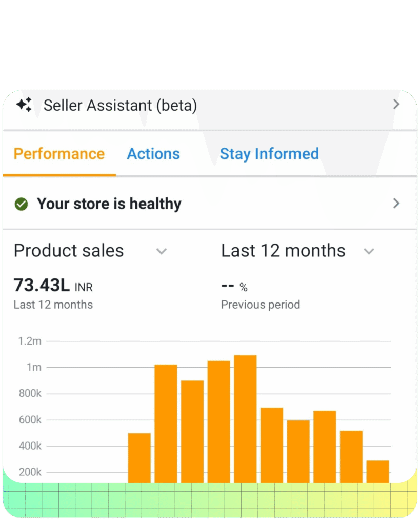Click the Seller Assistant sparkle icon
Viewport: 420px width, 525px height.
[x=24, y=105]
